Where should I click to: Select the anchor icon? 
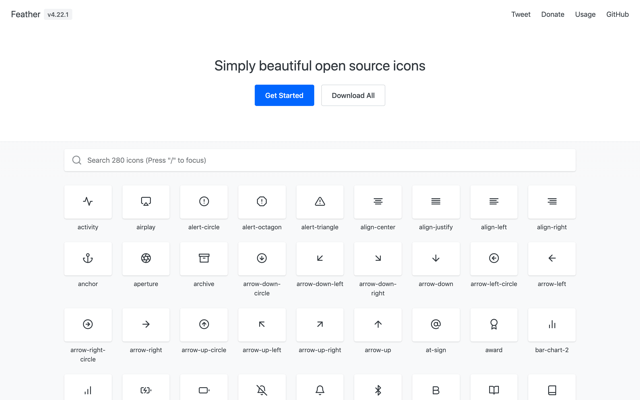[88, 258]
